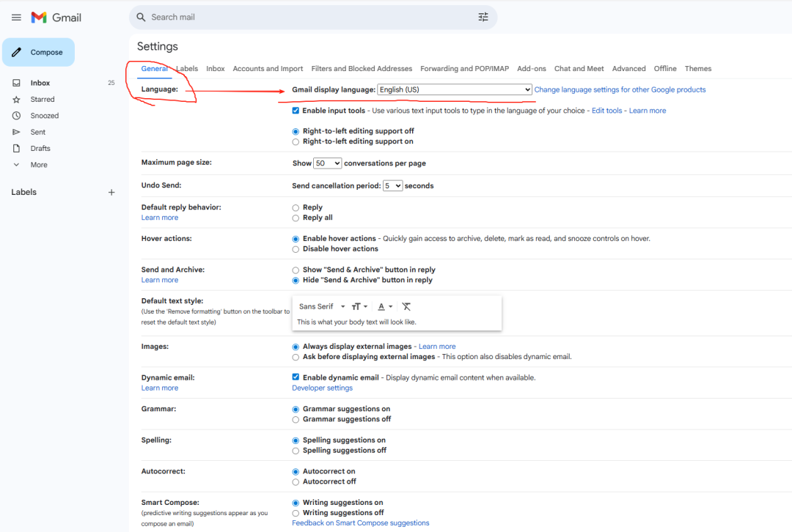Click the Remove formatting icon
The width and height of the screenshot is (792, 532).
(x=406, y=306)
